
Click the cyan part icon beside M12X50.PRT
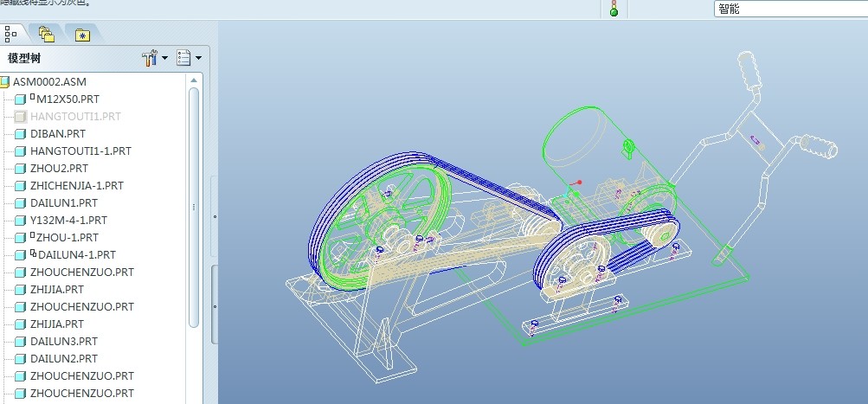point(21,99)
